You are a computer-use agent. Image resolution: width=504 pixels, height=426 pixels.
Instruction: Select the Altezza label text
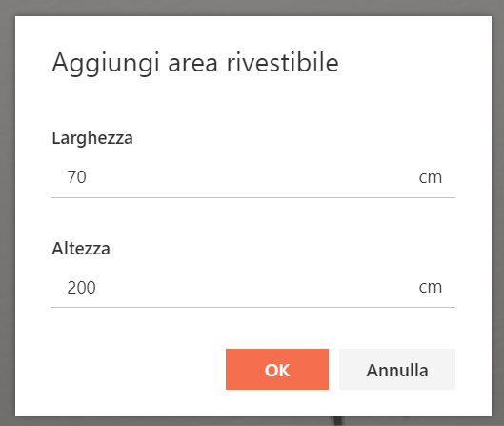click(x=81, y=248)
